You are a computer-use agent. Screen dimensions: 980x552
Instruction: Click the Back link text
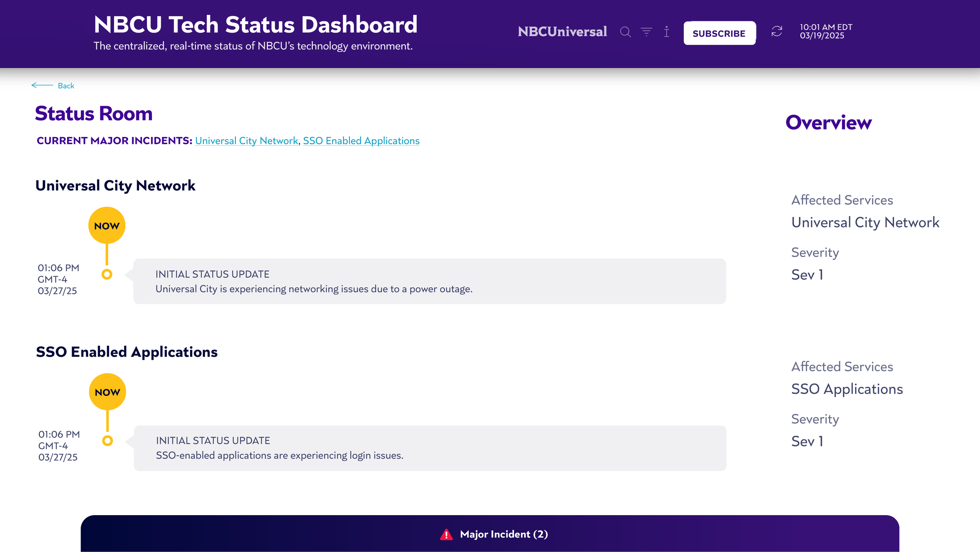click(66, 86)
